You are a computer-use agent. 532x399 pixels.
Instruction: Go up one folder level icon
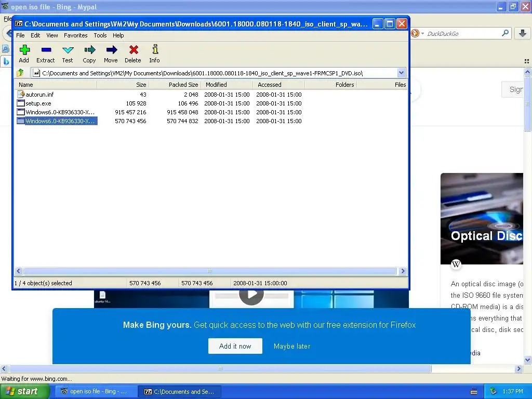[x=20, y=73]
